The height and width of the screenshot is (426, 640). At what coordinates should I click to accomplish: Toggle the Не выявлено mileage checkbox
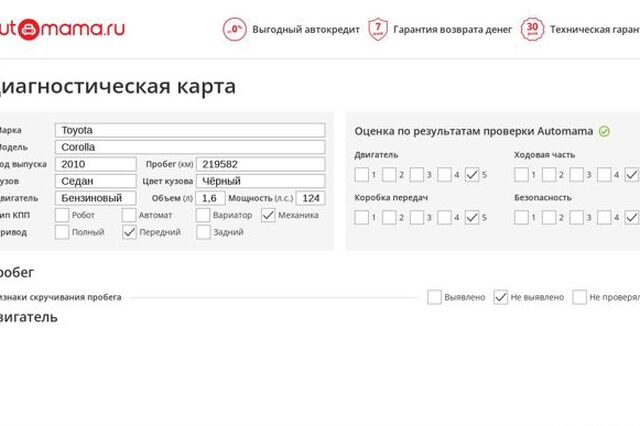click(x=501, y=297)
